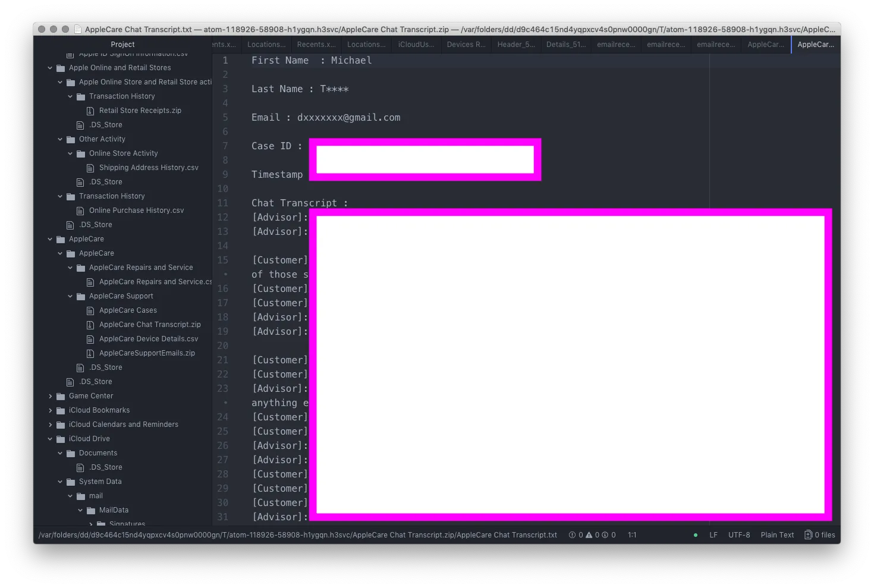Click the mail folder icon
874x588 pixels.
pos(81,496)
